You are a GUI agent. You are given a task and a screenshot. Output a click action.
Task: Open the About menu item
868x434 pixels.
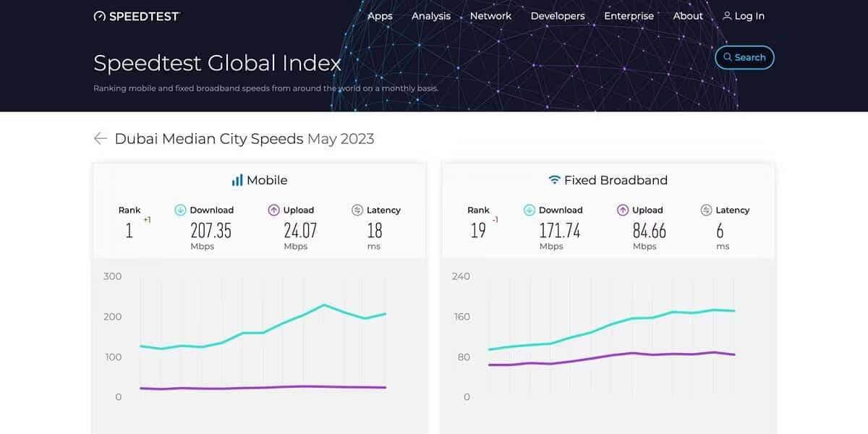point(688,16)
